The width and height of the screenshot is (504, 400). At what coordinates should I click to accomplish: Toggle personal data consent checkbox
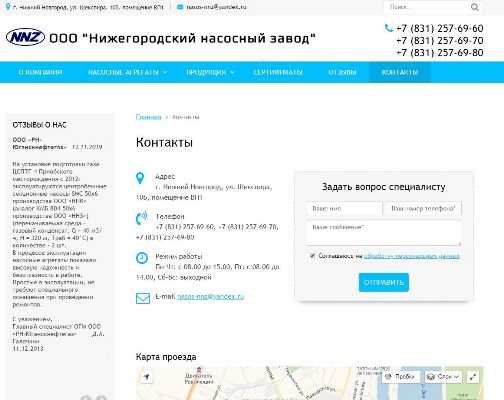point(312,256)
